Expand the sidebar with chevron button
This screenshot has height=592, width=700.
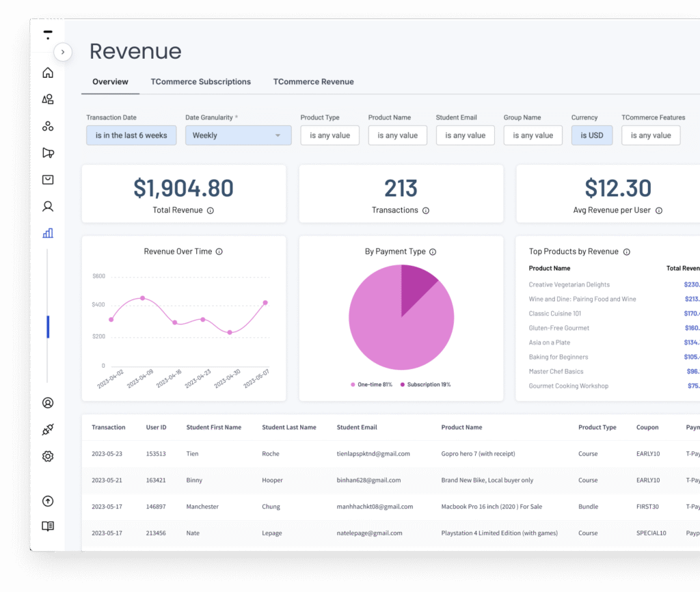(63, 52)
